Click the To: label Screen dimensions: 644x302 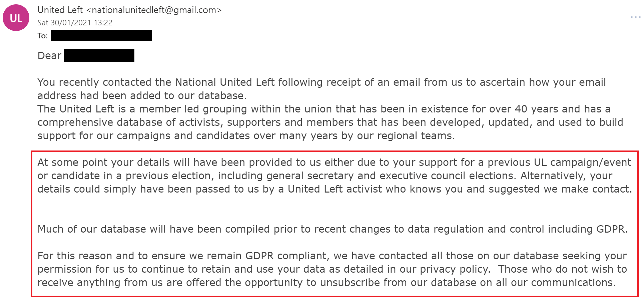click(42, 36)
